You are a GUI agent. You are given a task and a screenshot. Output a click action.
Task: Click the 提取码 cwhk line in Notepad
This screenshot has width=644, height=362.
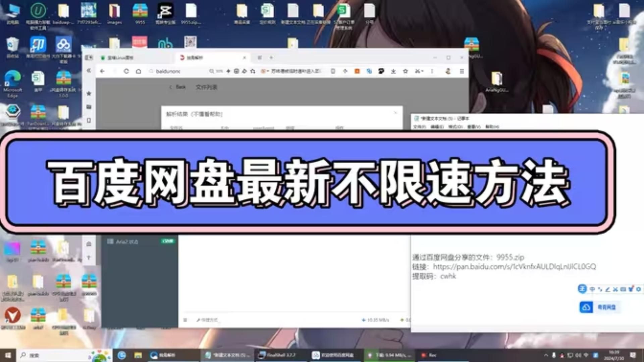[x=434, y=276]
